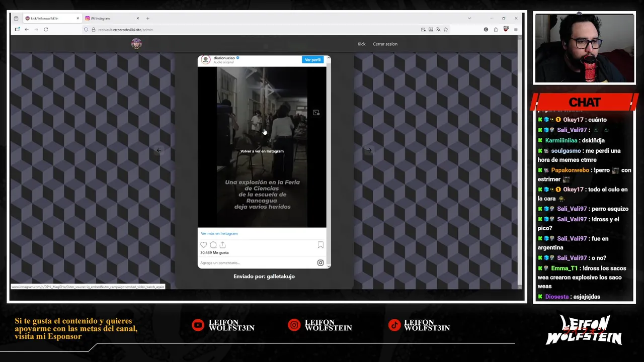Click the uBlock shield extension icon
The width and height of the screenshot is (644, 362).
[506, 29]
